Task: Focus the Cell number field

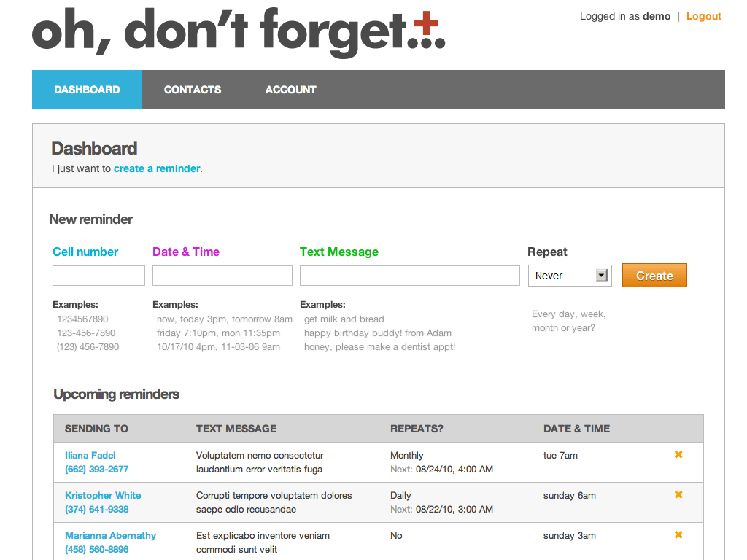Action: point(98,276)
